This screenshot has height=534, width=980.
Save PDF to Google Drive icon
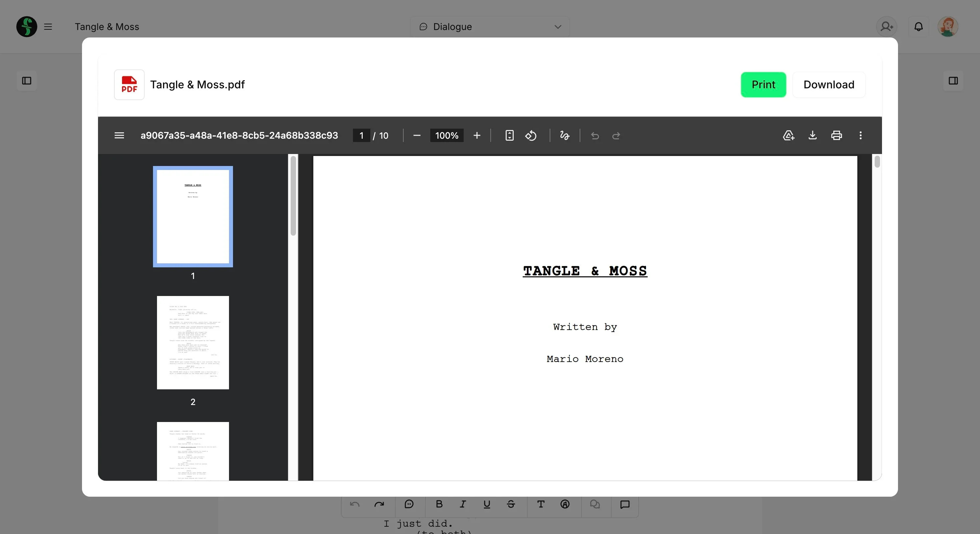pos(788,135)
